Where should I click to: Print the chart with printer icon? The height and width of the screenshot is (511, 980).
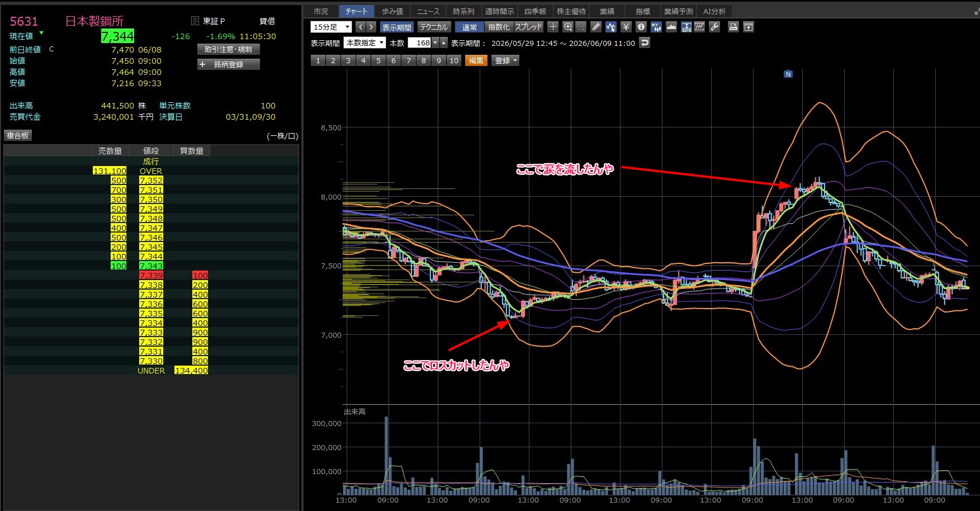pos(733,27)
